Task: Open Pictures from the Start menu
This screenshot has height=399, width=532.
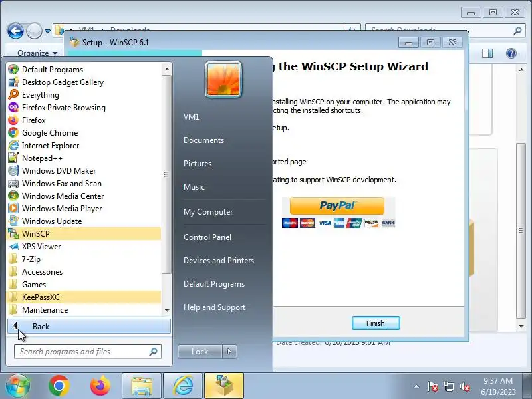Action: pos(198,163)
